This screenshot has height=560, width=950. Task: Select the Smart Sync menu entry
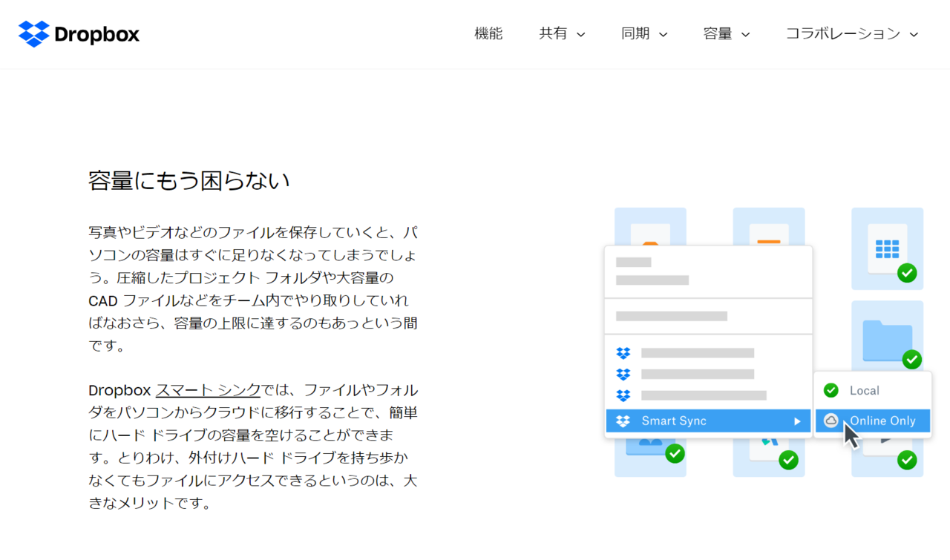point(708,421)
